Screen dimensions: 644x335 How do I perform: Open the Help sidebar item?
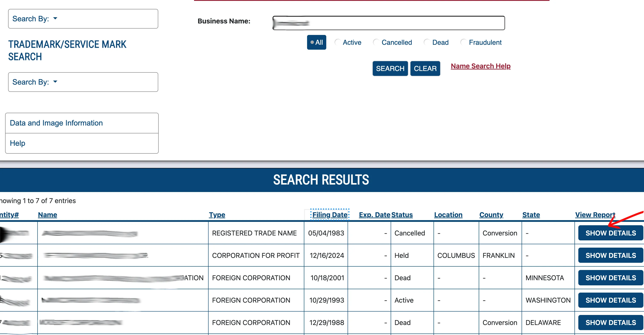tap(82, 143)
